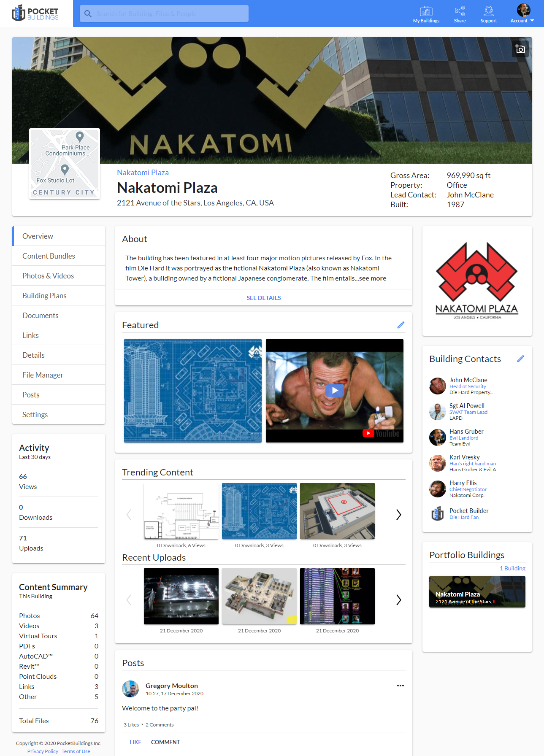This screenshot has width=544, height=756.
Task: Click COMMENT on the post
Action: coord(165,742)
